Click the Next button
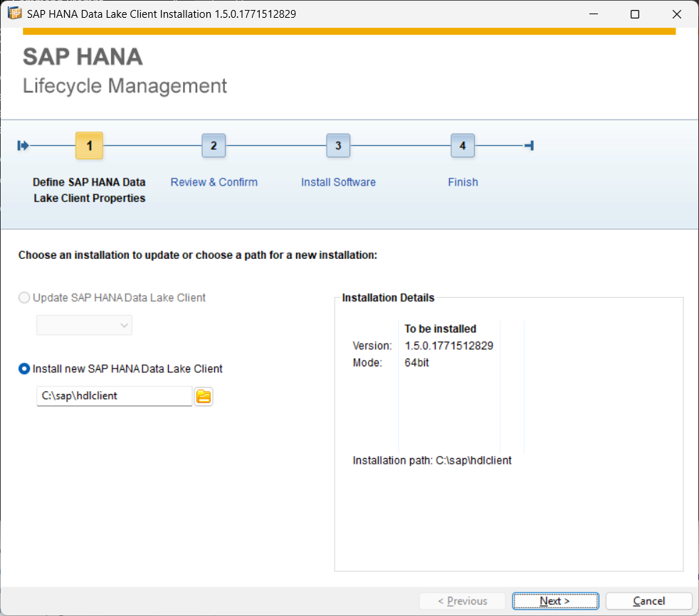This screenshot has width=699, height=616. tap(555, 601)
